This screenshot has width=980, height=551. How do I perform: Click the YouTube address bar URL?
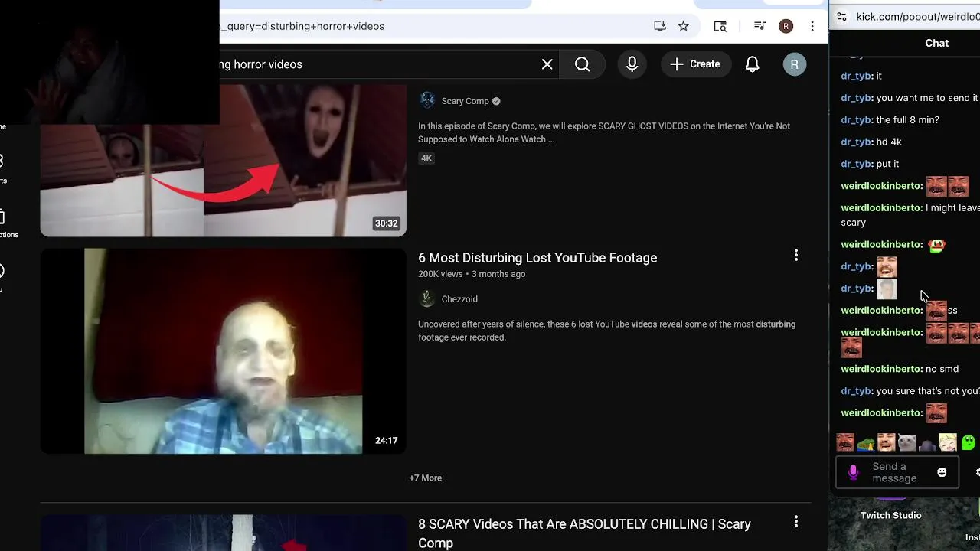point(302,26)
